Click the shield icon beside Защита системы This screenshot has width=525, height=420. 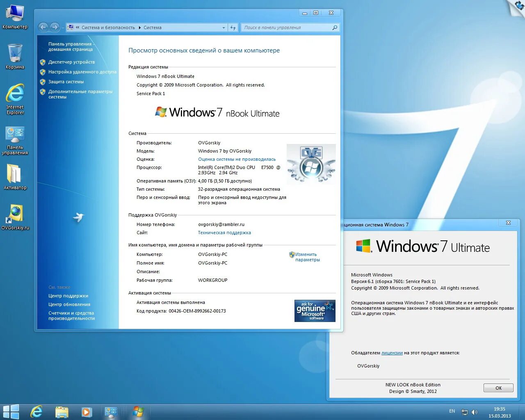click(x=43, y=82)
